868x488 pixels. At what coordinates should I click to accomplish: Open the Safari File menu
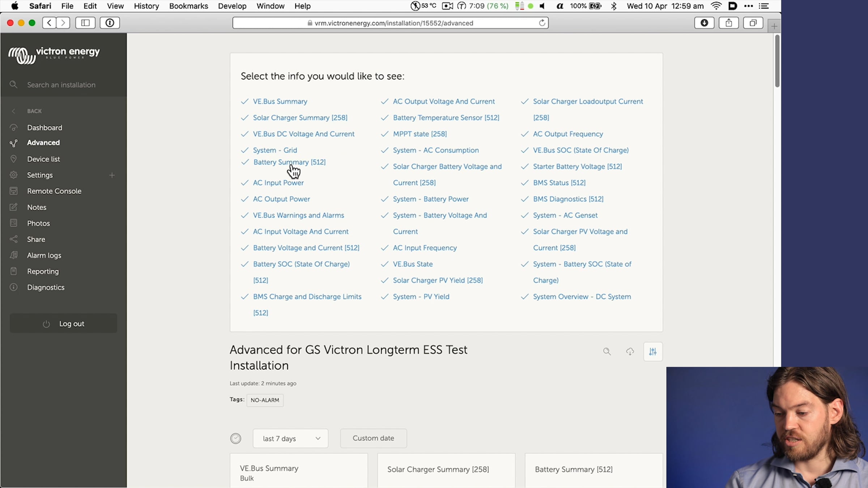pos(67,6)
